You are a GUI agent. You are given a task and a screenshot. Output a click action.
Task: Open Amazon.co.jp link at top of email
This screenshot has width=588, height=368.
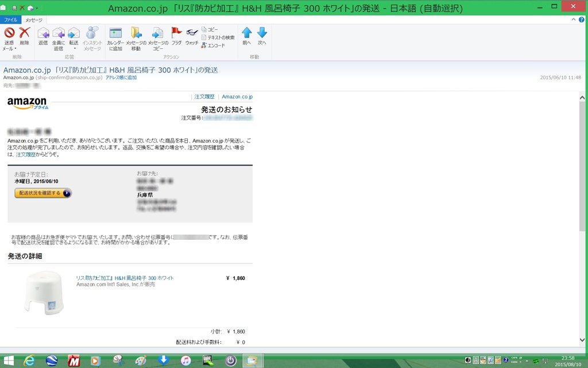pos(237,97)
